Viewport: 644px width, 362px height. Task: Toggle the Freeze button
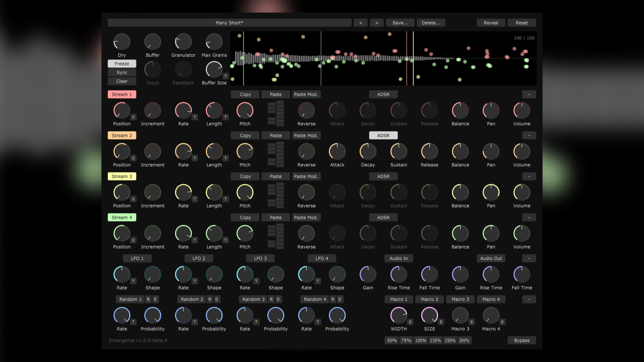122,64
